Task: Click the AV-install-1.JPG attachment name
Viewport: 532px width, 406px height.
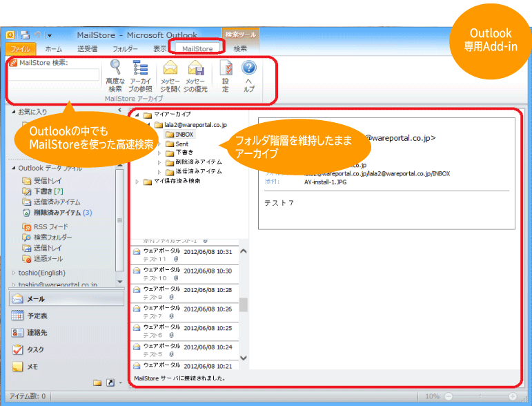Action: click(325, 182)
